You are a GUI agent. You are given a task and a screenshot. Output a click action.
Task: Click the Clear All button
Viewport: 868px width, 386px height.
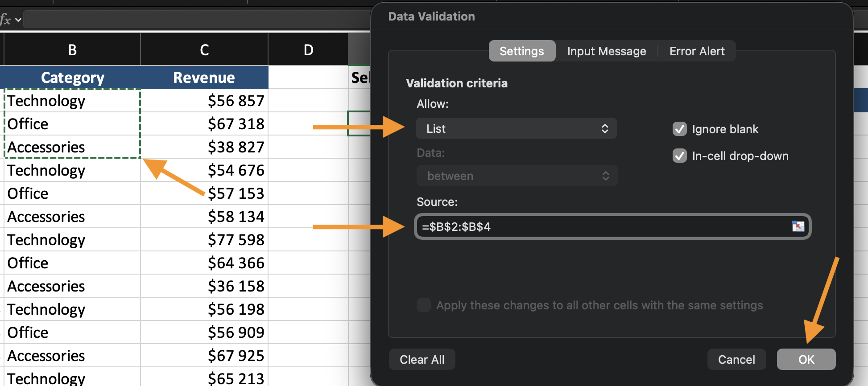(422, 359)
